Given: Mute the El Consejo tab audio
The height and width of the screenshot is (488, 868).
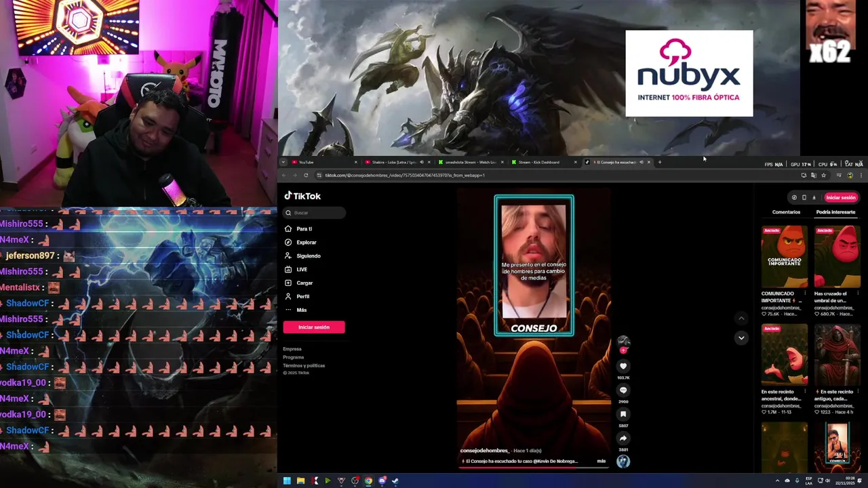Looking at the screenshot, I should click(641, 162).
